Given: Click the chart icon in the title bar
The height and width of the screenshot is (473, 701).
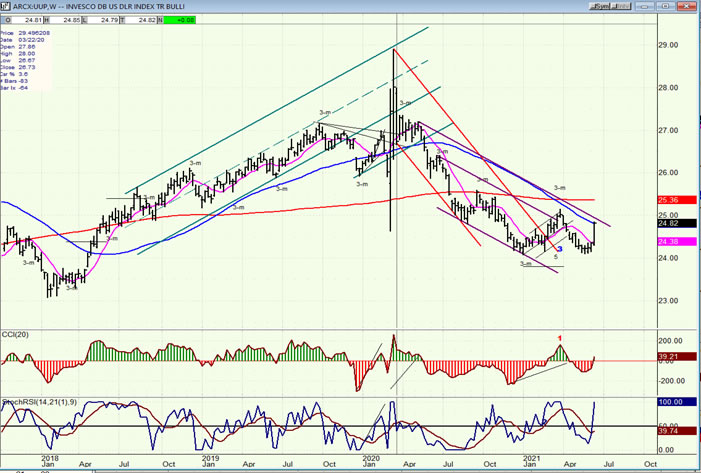Looking at the screenshot, I should pyautogui.click(x=5, y=6).
